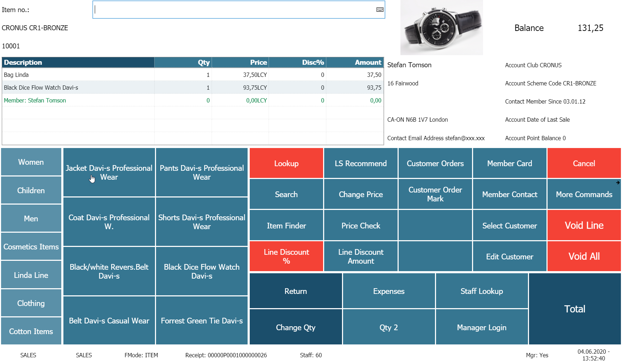622x364 pixels.
Task: Add Jacket Davi-s Professional Wear item
Action: pos(109,173)
